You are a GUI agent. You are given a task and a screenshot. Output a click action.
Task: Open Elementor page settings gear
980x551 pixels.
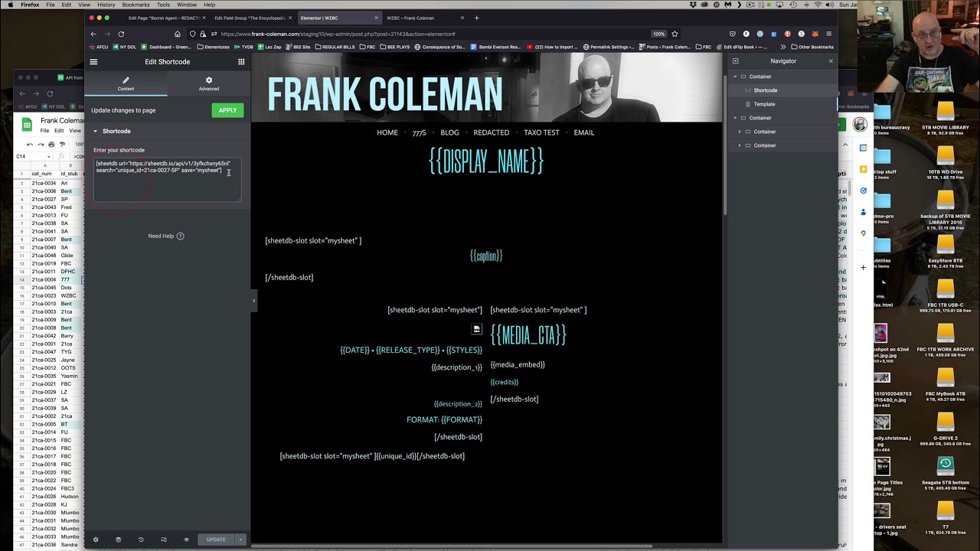tap(96, 540)
